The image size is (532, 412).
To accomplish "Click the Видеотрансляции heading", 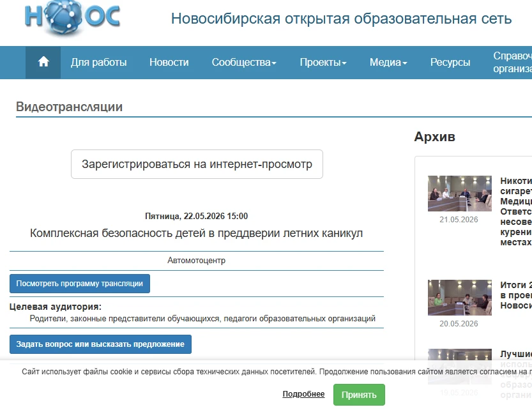I will pos(69,107).
